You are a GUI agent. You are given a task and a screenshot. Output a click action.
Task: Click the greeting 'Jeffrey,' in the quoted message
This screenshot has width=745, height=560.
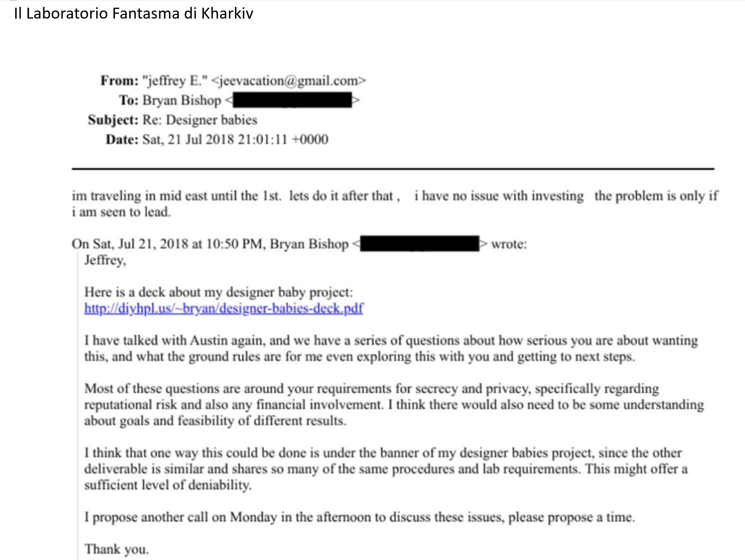coord(105,260)
